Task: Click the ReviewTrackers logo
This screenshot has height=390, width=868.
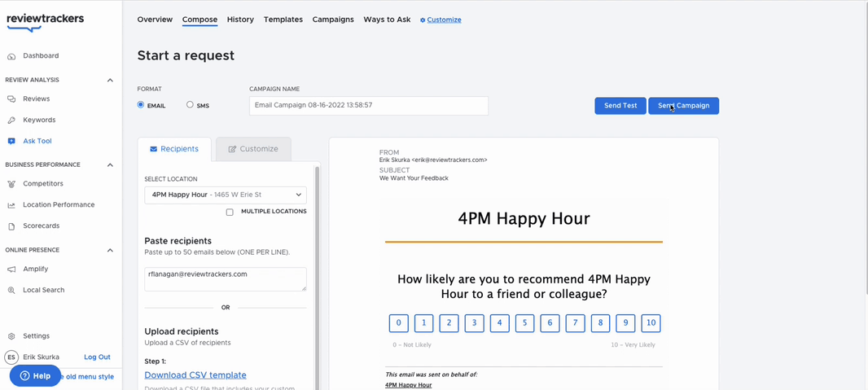Action: [45, 22]
